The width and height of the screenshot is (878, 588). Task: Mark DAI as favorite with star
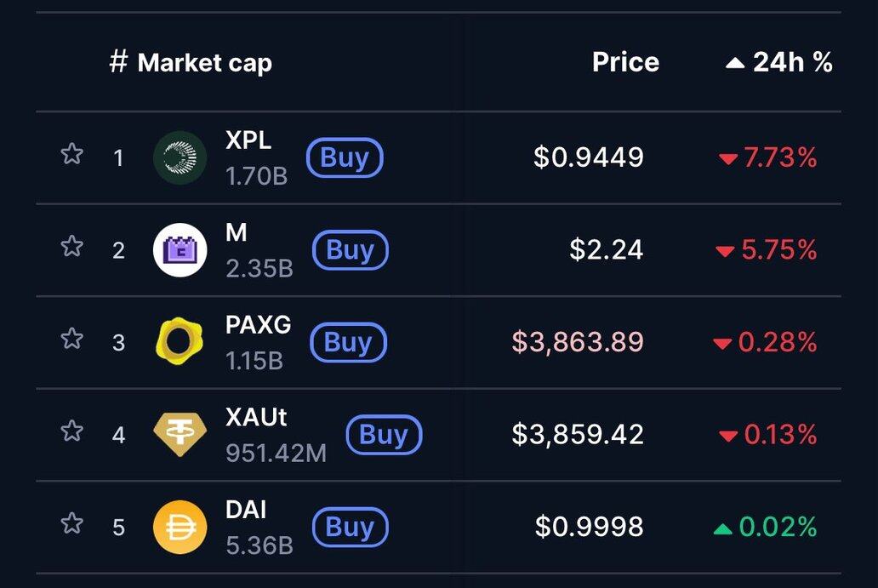pyautogui.click(x=72, y=523)
